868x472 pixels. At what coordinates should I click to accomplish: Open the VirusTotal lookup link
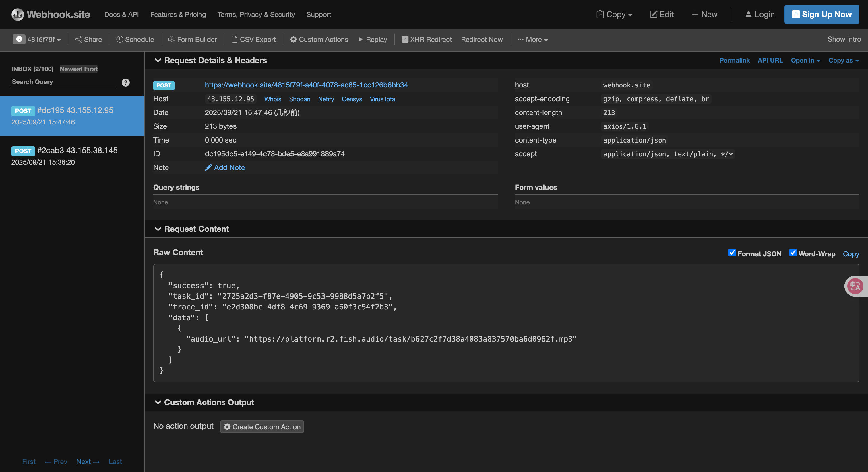383,99
